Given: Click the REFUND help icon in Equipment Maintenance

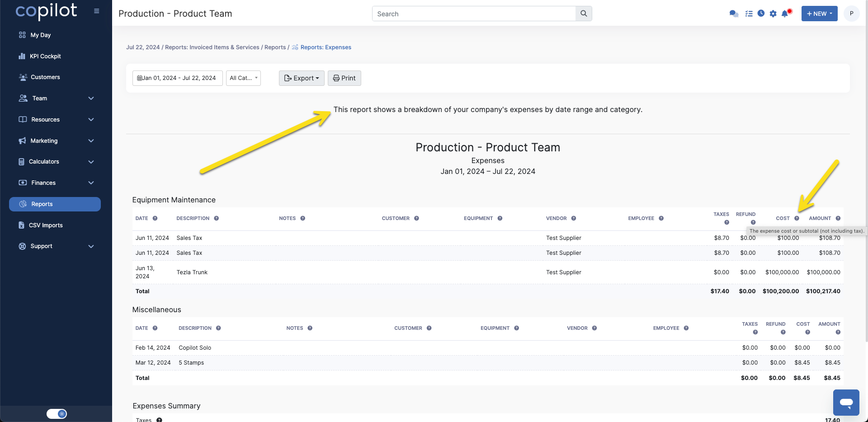Looking at the screenshot, I should (753, 222).
